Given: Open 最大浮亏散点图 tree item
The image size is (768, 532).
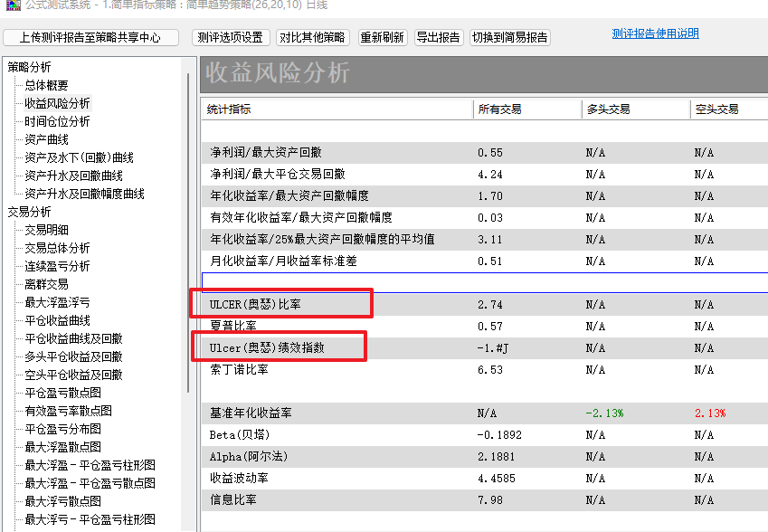Looking at the screenshot, I should click(x=63, y=501).
